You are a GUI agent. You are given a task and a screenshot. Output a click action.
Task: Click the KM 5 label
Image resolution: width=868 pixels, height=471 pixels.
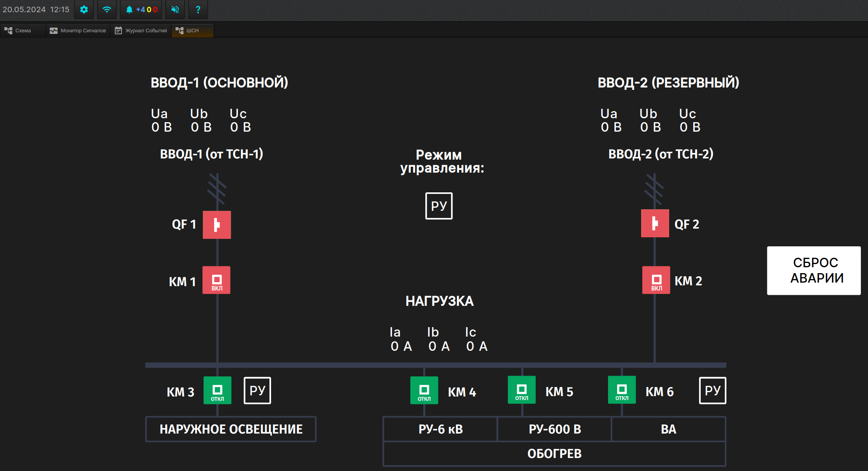[x=559, y=392]
